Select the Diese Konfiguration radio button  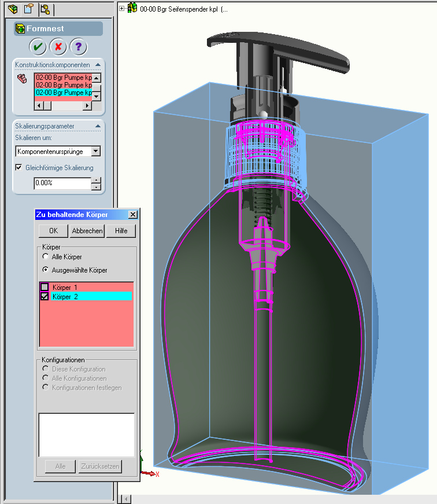click(x=46, y=369)
